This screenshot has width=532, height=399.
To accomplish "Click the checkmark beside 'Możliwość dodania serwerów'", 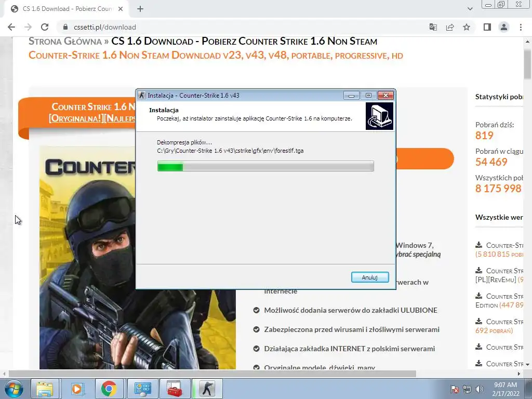I will [x=257, y=310].
